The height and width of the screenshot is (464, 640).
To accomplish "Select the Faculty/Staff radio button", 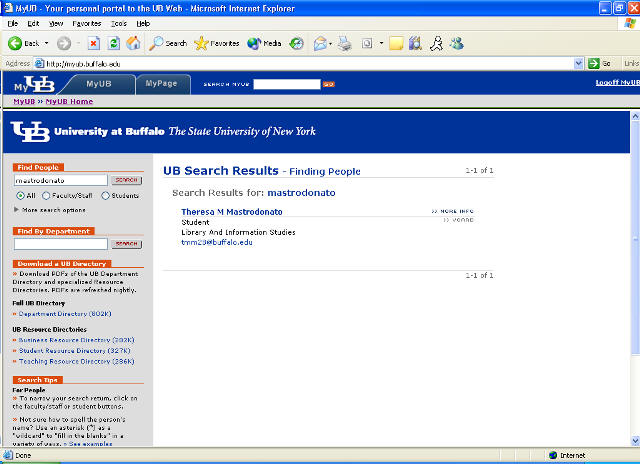I will [46, 195].
